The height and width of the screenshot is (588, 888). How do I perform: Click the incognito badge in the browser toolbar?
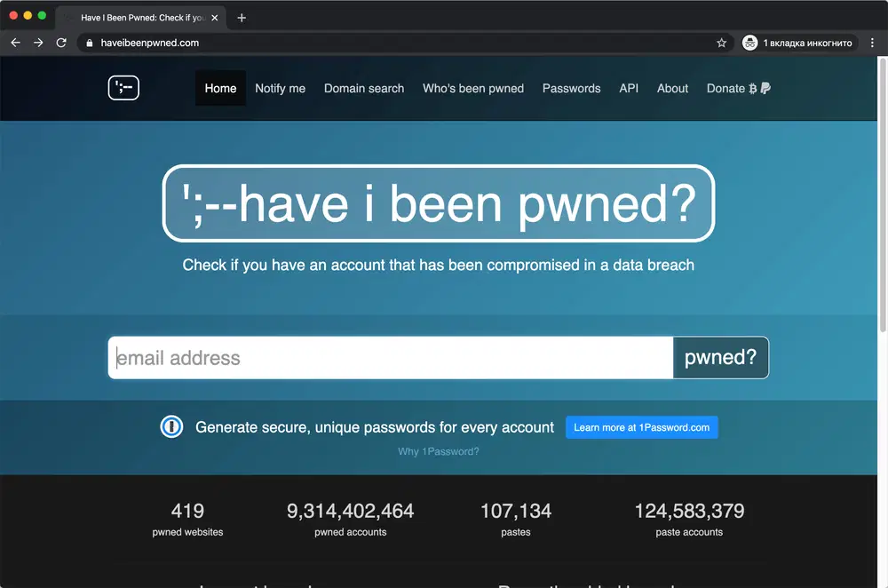pyautogui.click(x=798, y=42)
